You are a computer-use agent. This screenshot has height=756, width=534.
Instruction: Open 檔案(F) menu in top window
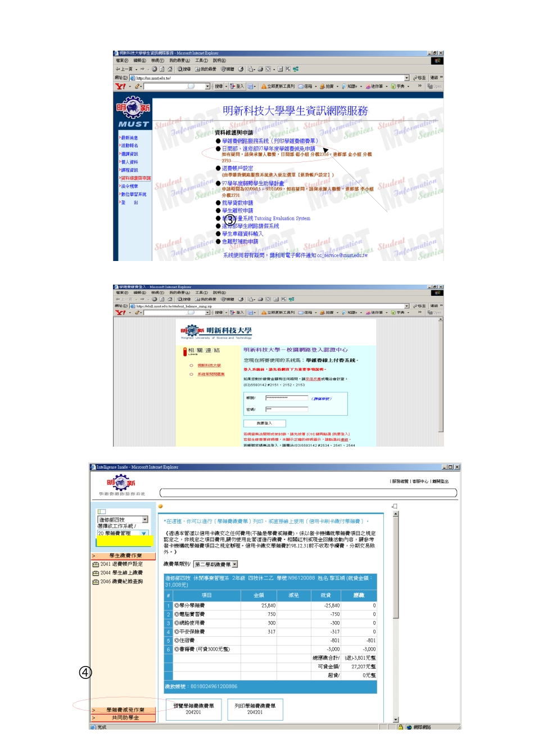(x=122, y=60)
